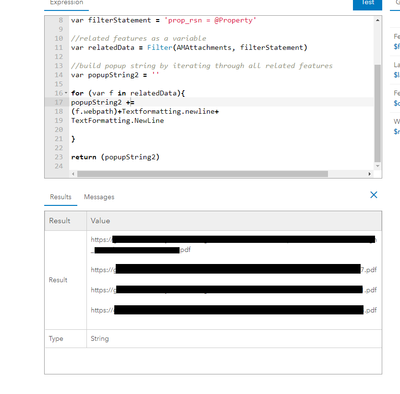
Task: Select the Results tab
Action: coord(61,197)
